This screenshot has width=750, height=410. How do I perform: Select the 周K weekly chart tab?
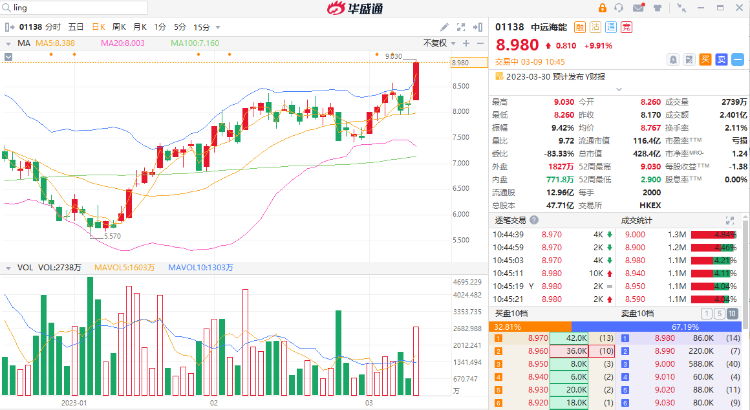pos(119,27)
